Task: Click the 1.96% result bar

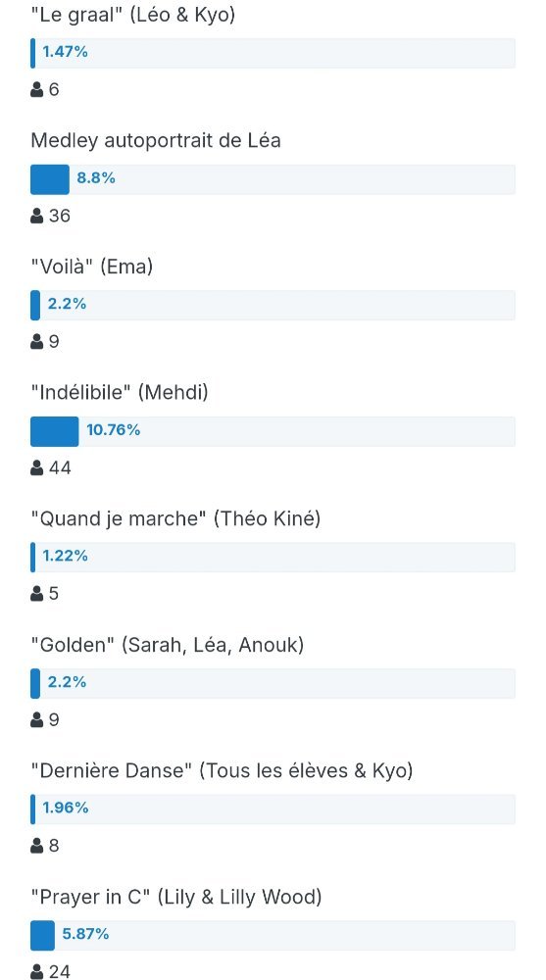Action: pos(273,809)
